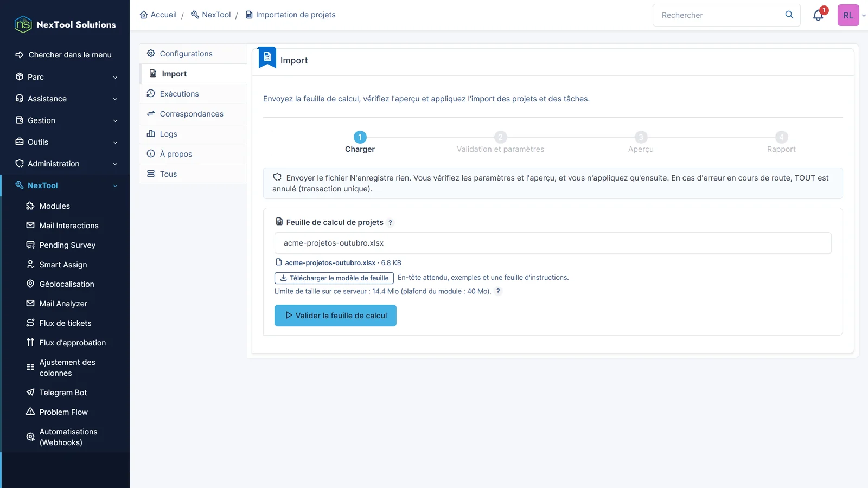Viewport: 868px width, 488px height.
Task: Collapse the NexTool menu
Action: pyautogui.click(x=65, y=185)
